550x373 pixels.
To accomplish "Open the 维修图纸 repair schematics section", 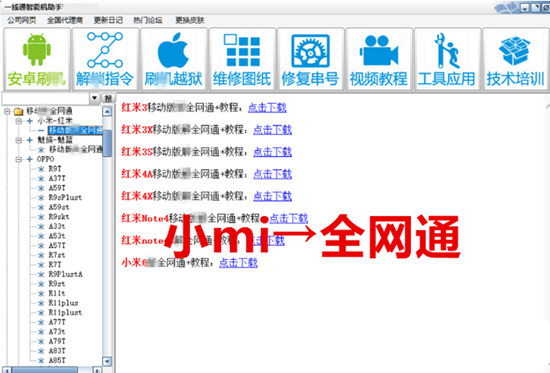I will pos(242,59).
